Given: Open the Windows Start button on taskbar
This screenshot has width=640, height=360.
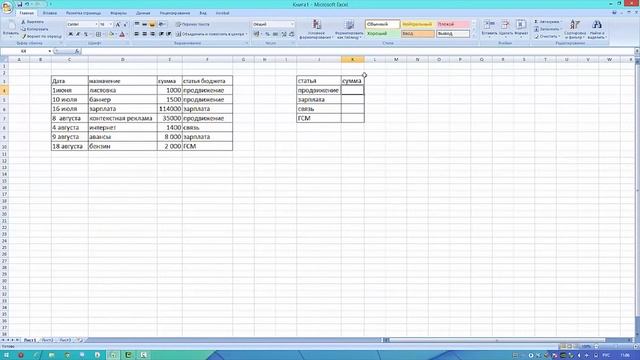Looking at the screenshot, I should (6, 355).
